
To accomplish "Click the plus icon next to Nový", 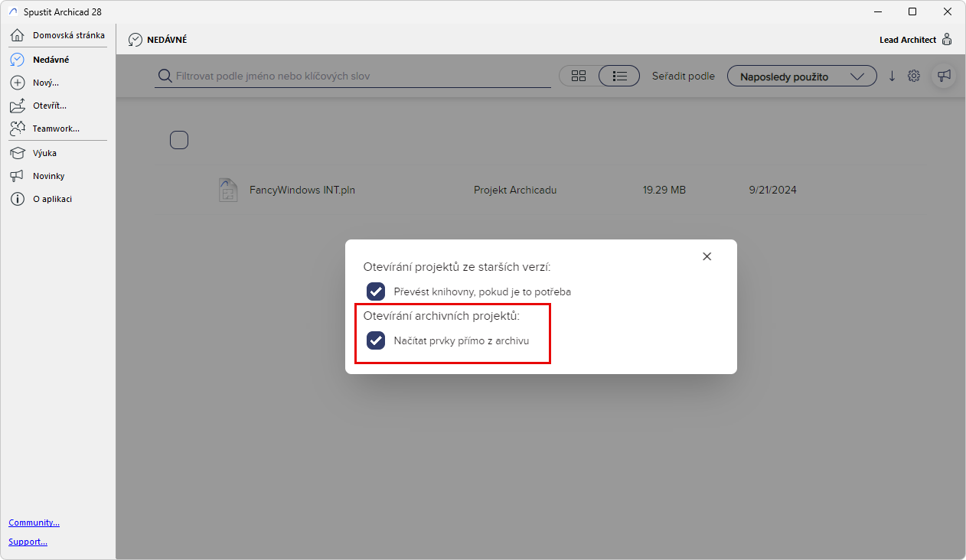I will point(17,82).
